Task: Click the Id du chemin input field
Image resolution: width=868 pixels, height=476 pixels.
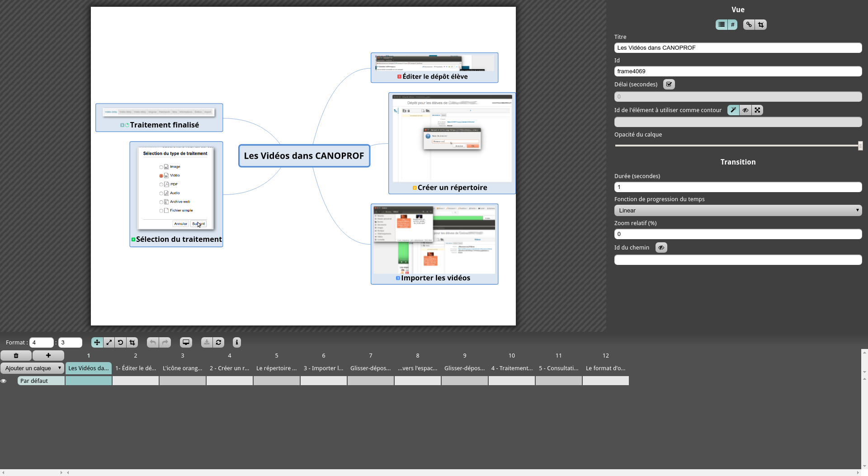Action: pos(738,259)
